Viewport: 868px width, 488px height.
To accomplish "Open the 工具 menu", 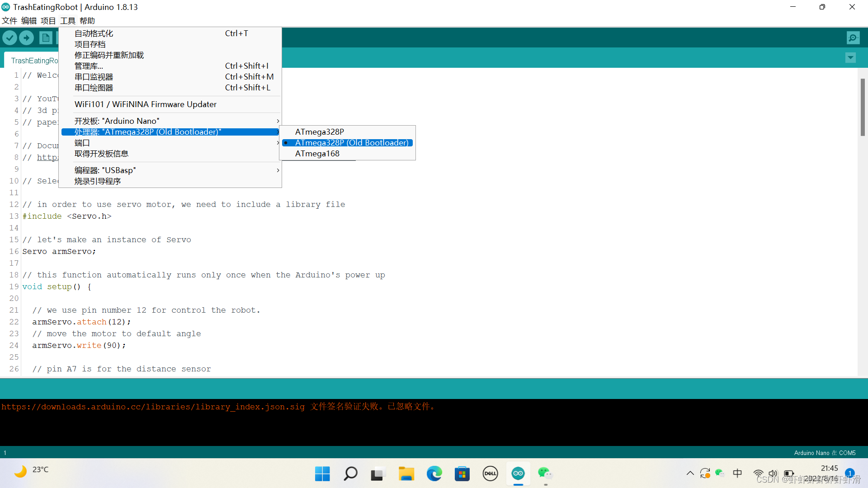I will pyautogui.click(x=68, y=21).
